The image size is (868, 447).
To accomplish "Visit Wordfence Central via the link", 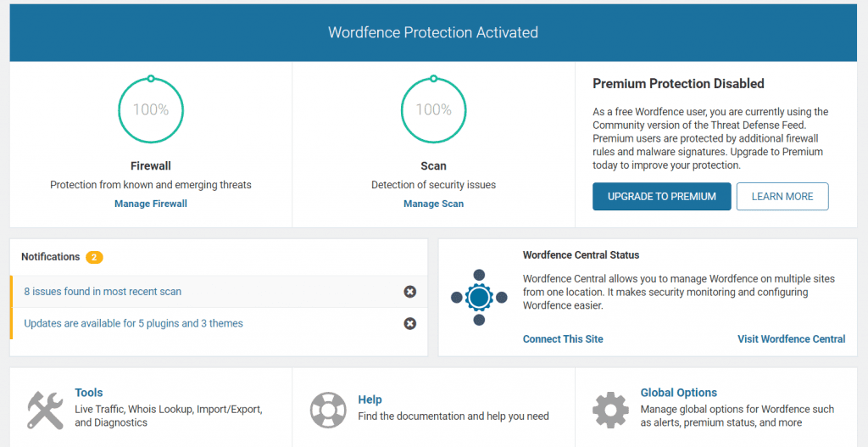I will click(x=791, y=339).
